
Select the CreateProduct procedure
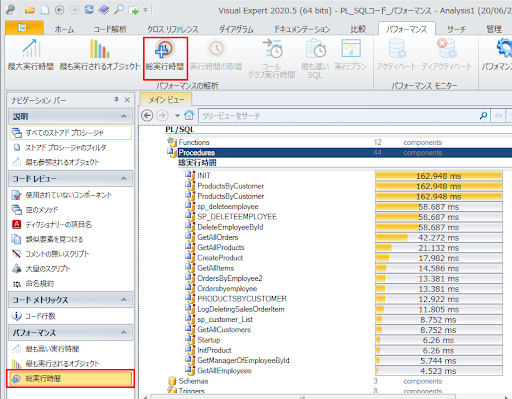coord(220,258)
